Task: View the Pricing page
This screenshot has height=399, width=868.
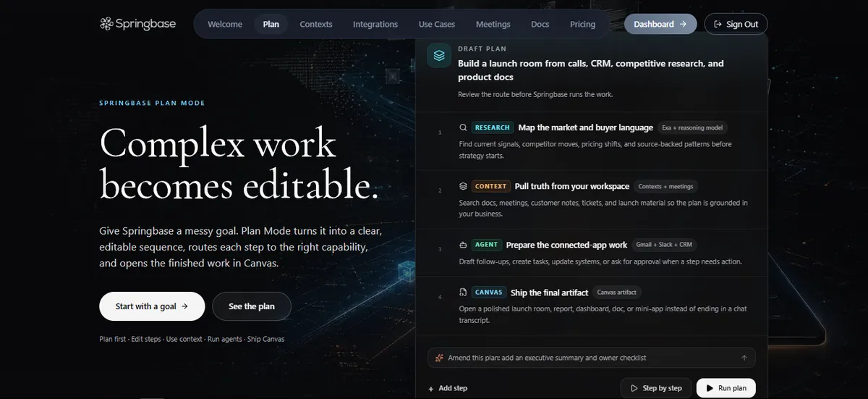Action: tap(582, 24)
